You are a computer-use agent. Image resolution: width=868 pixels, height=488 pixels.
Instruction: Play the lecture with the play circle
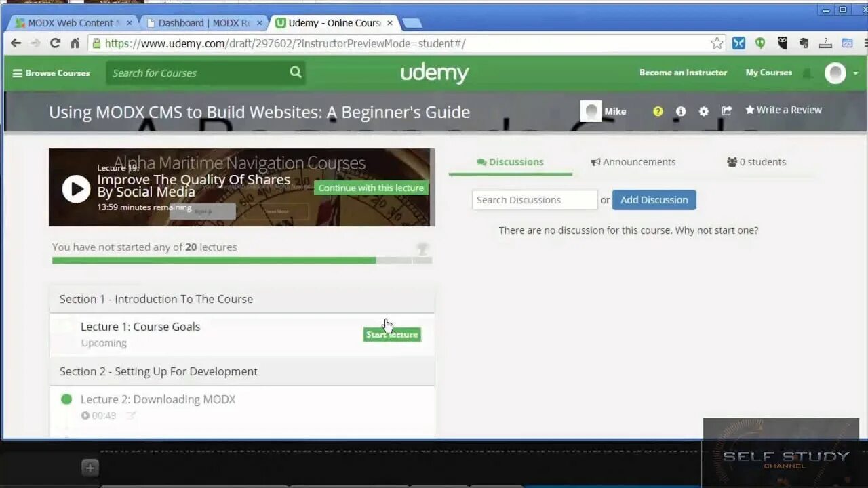click(x=76, y=188)
